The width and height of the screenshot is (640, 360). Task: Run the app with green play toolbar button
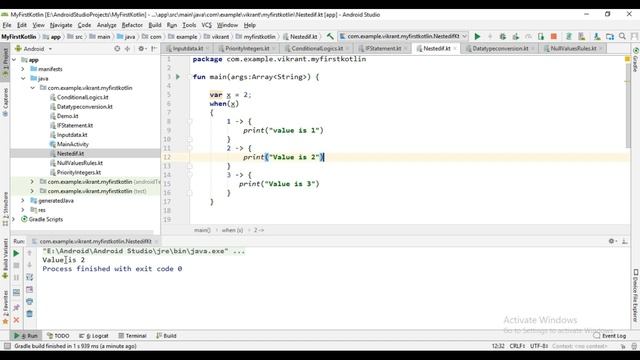click(x=477, y=36)
